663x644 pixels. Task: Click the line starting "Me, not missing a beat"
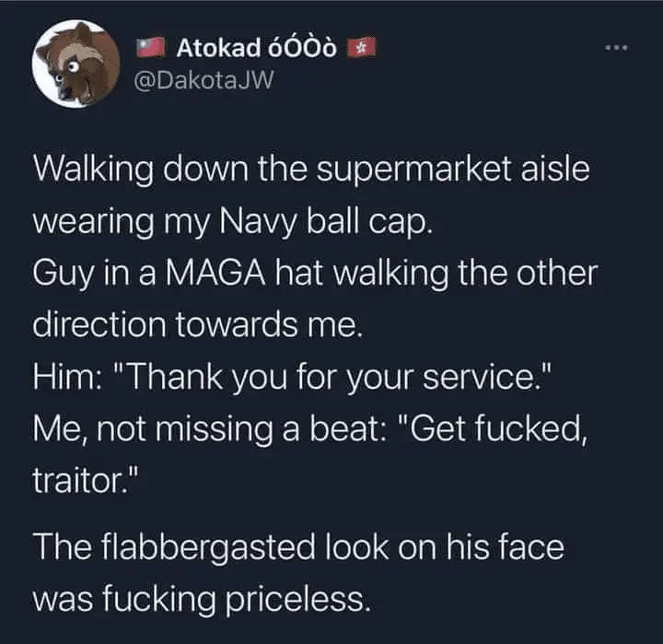308,431
